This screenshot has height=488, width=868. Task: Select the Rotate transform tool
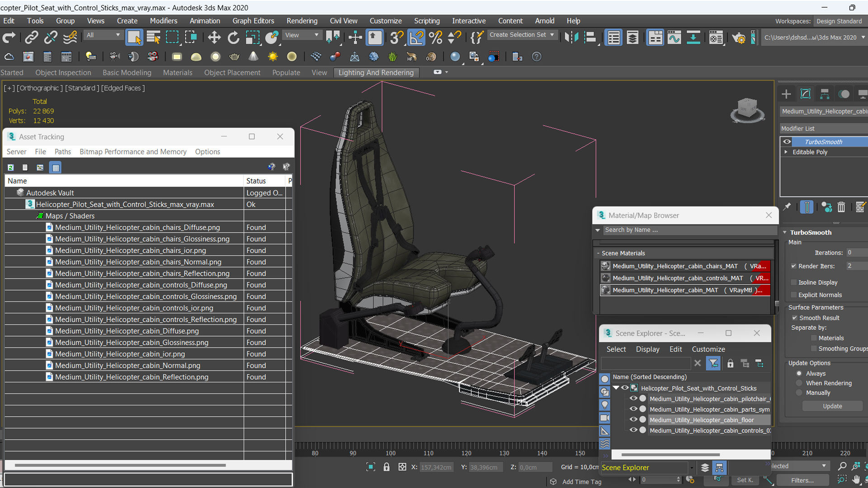point(233,38)
